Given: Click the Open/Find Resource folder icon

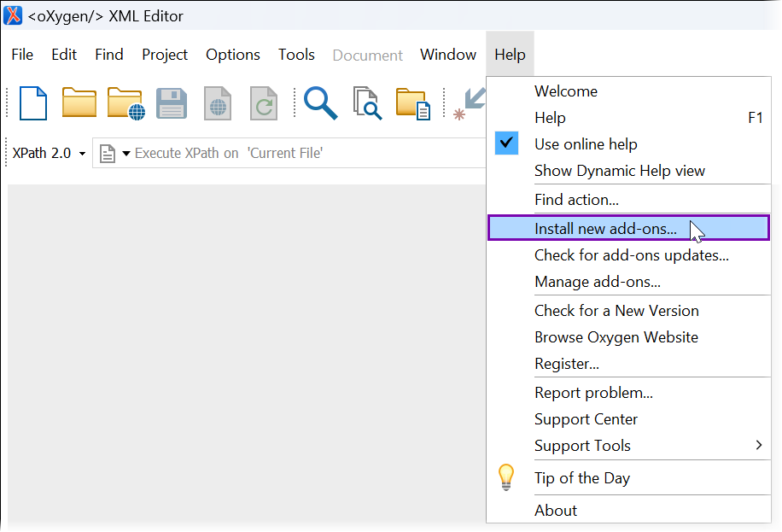Looking at the screenshot, I should tap(413, 103).
